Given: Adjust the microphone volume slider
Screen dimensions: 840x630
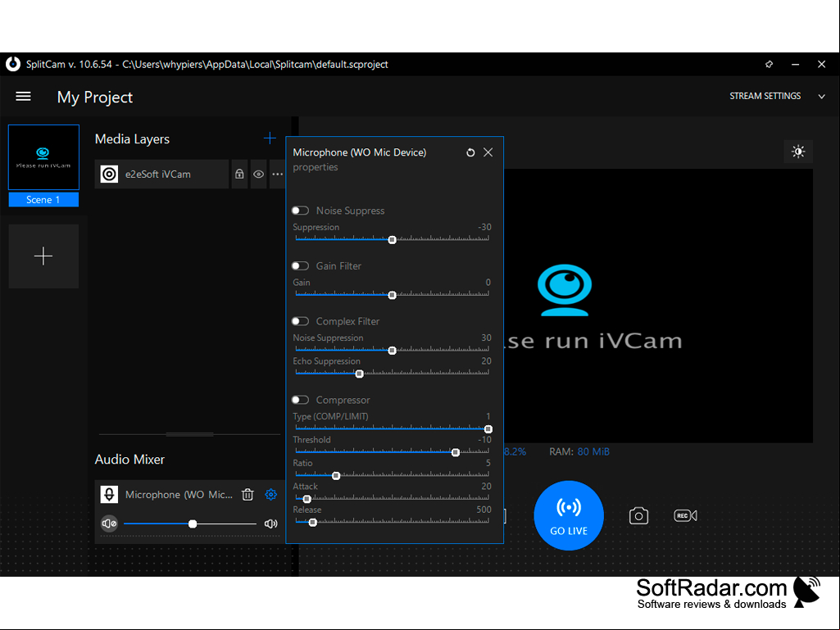Looking at the screenshot, I should coord(190,524).
